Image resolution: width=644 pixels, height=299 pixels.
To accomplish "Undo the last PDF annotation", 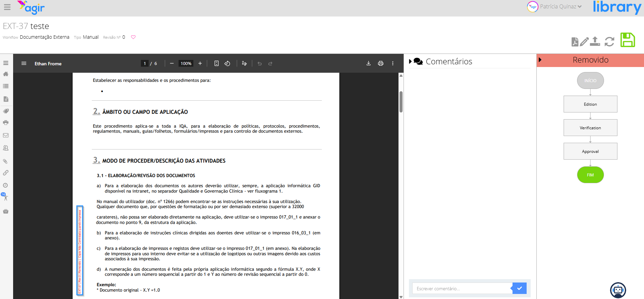I will pyautogui.click(x=260, y=63).
